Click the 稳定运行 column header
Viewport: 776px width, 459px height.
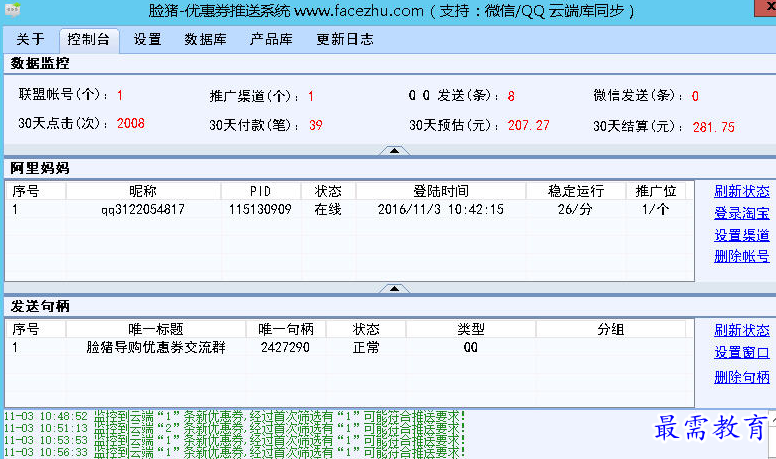576,191
